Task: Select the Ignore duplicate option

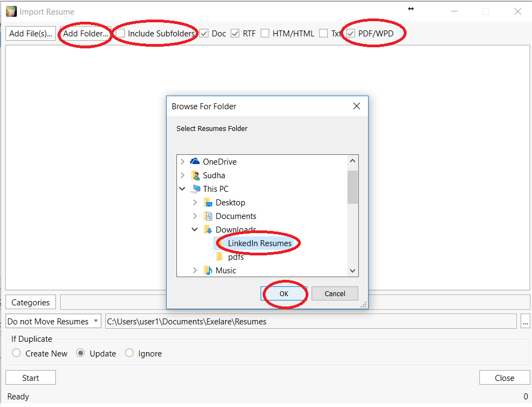Action: tap(129, 353)
